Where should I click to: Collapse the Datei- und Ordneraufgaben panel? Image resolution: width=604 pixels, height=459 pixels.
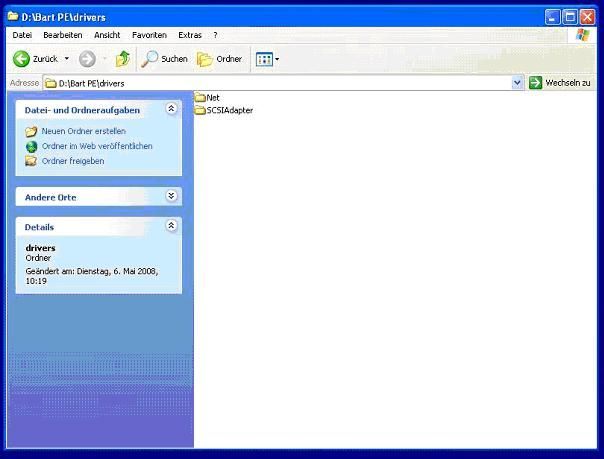[171, 109]
